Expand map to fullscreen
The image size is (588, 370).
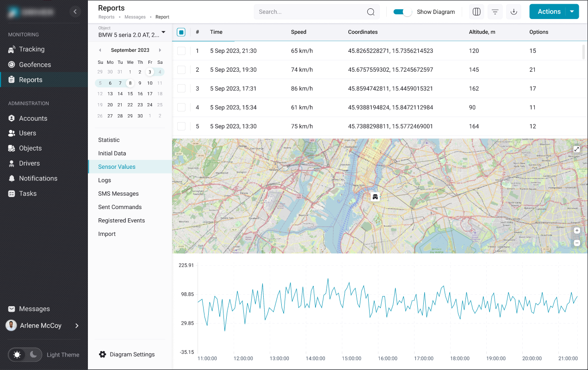576,149
